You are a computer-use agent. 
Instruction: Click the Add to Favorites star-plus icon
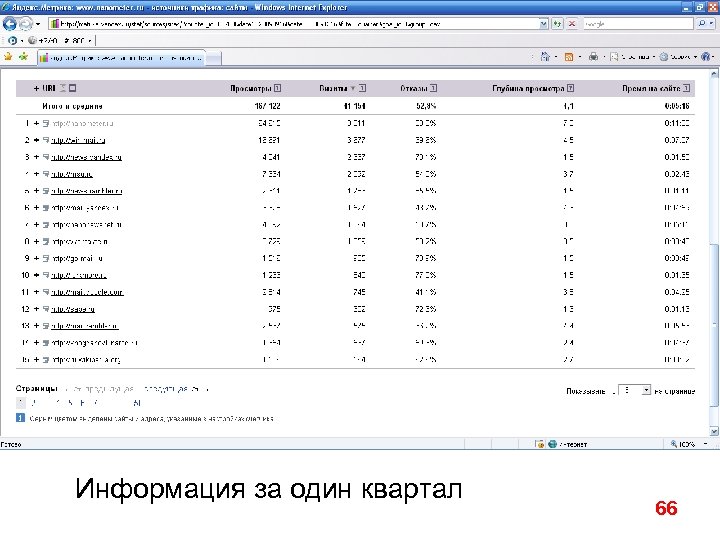point(23,57)
